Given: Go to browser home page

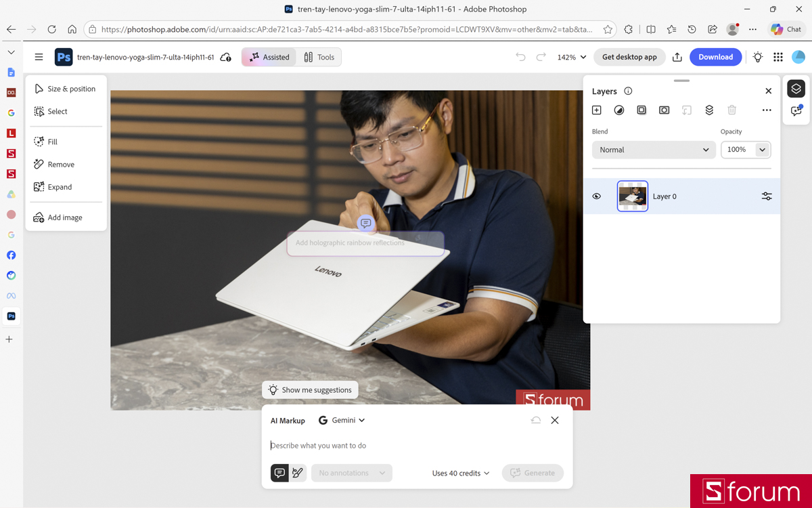Looking at the screenshot, I should 72,29.
